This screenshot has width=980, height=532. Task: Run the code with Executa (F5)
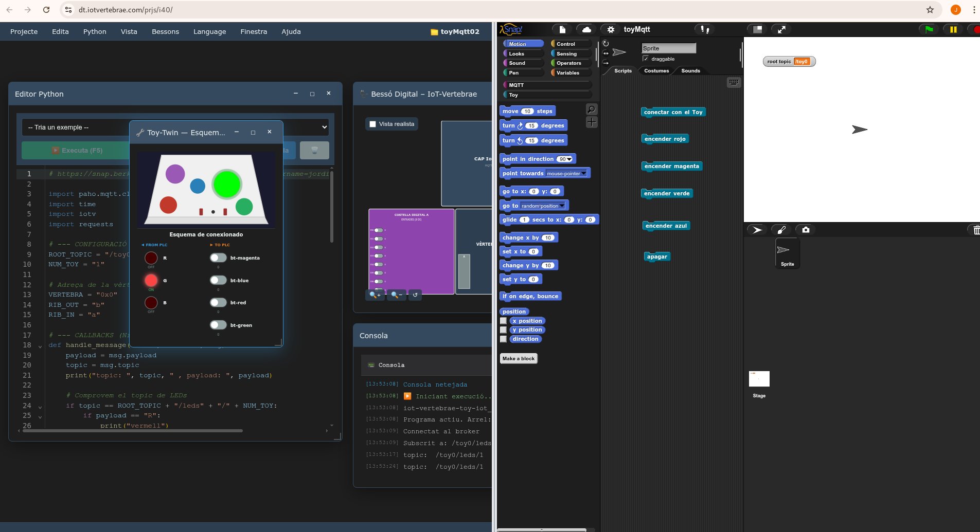click(x=77, y=150)
